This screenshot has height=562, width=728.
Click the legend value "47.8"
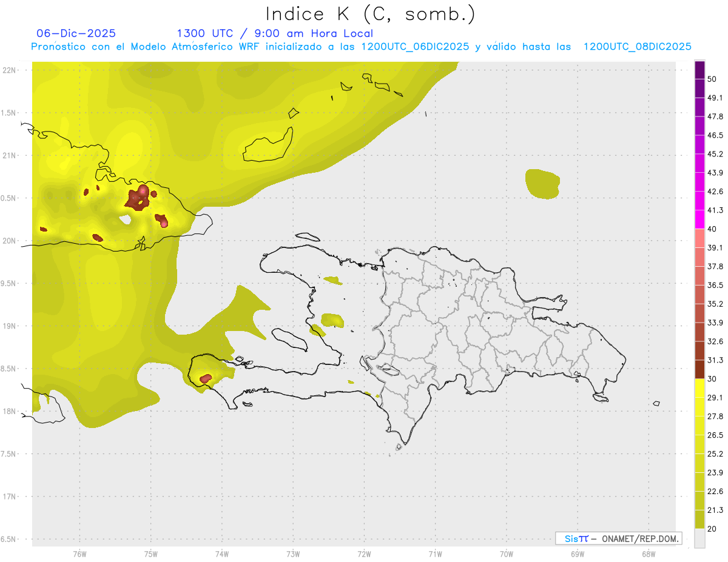point(715,117)
